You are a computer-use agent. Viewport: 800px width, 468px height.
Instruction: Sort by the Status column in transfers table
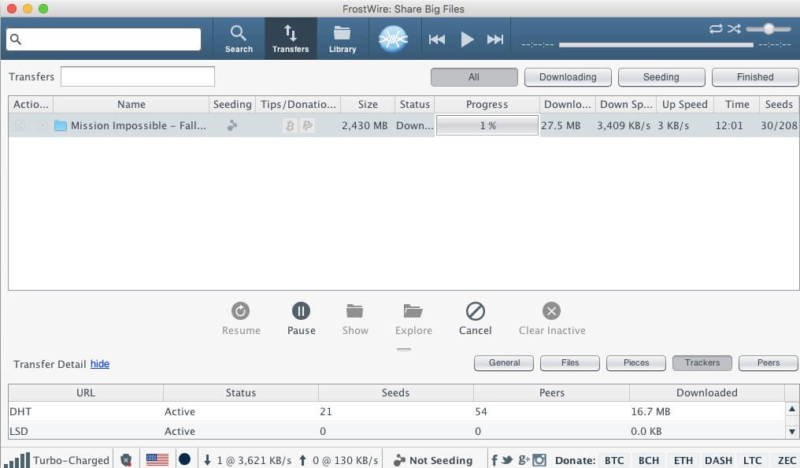414,104
